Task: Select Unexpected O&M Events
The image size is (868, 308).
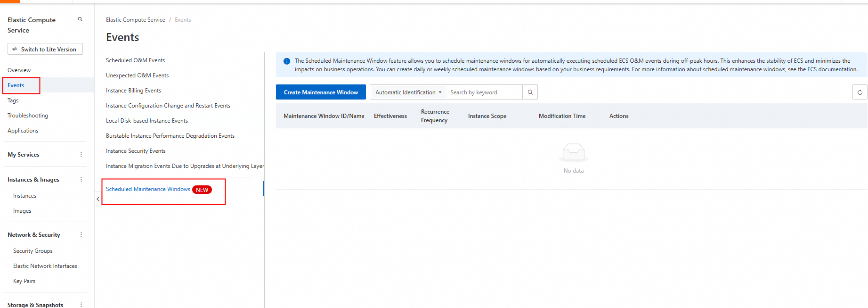Action: click(137, 75)
